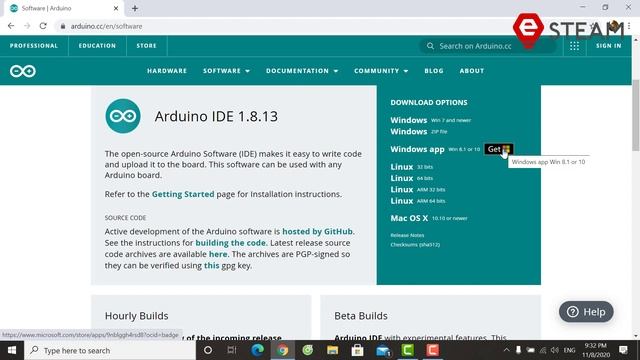Download Mac OS X version
The image size is (640, 360).
(x=429, y=218)
